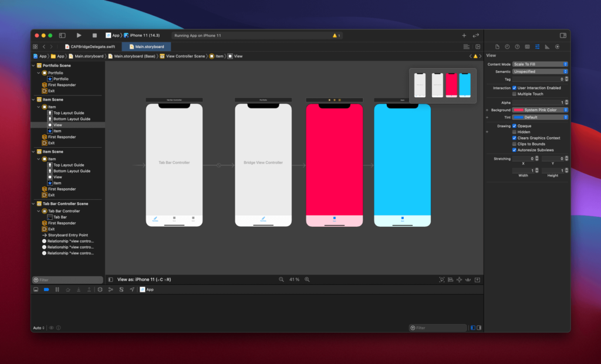The image size is (601, 364).
Task: Select Bottom Layout Guide in first Item Scene
Action: tap(72, 119)
